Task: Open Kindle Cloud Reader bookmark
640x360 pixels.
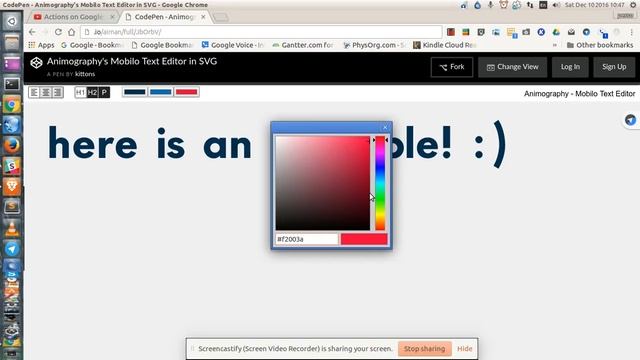Action: 444,45
